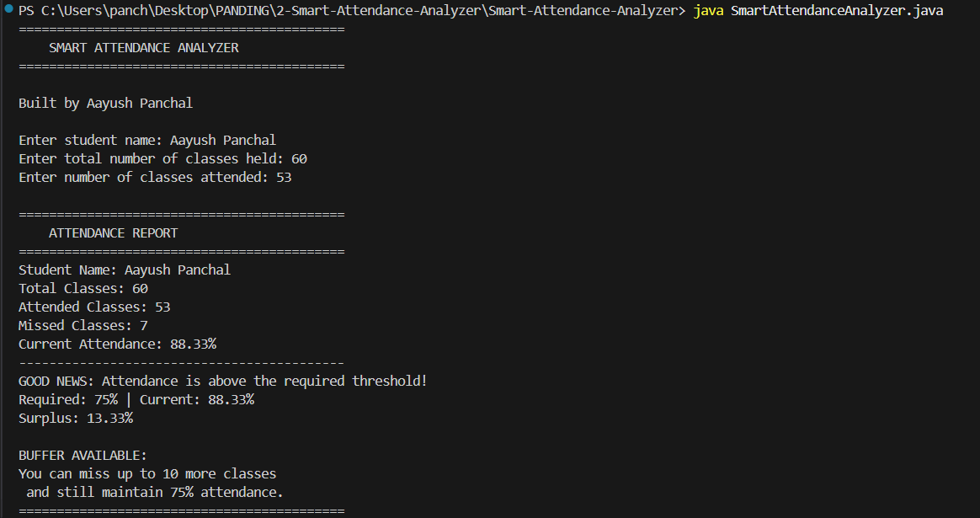Click the "SMART ATTENDANCE ANALYZER" title text
The image size is (980, 518).
pos(144,48)
